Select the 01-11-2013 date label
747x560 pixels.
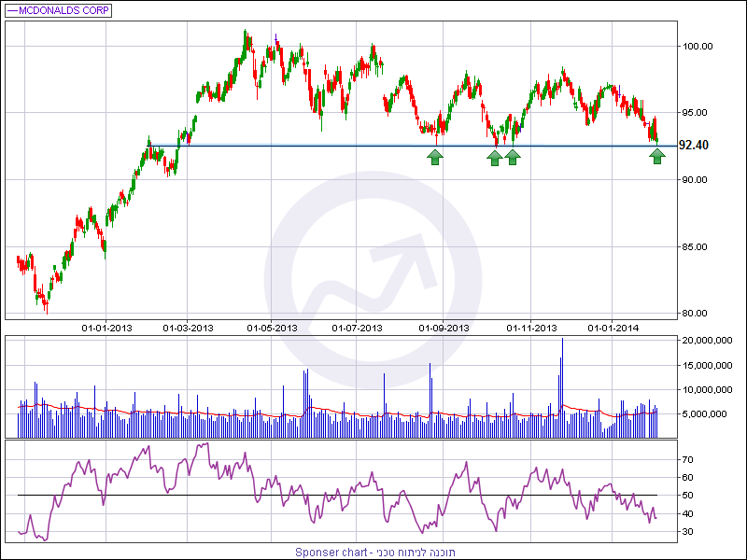coord(531,329)
